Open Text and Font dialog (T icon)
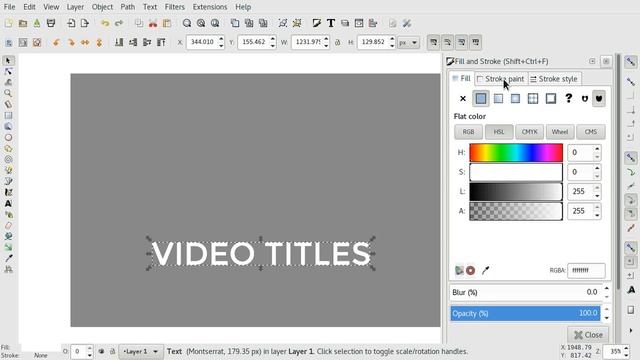The height and width of the screenshot is (360, 640). tap(331, 23)
